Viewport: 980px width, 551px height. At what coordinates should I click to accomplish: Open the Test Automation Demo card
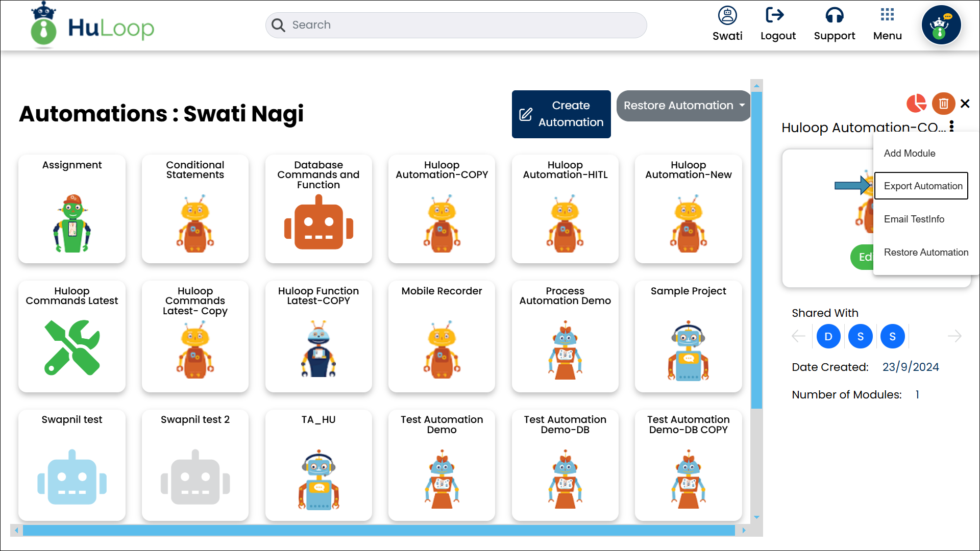coord(442,465)
